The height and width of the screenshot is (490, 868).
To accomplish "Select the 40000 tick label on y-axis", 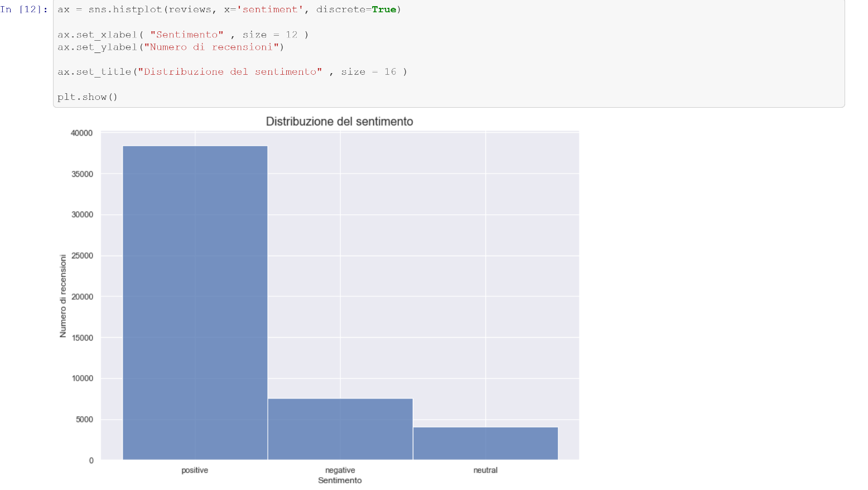I will pyautogui.click(x=81, y=133).
